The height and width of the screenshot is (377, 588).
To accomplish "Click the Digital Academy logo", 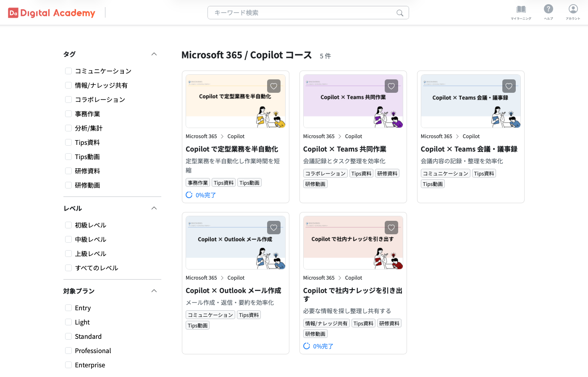I will pos(52,13).
